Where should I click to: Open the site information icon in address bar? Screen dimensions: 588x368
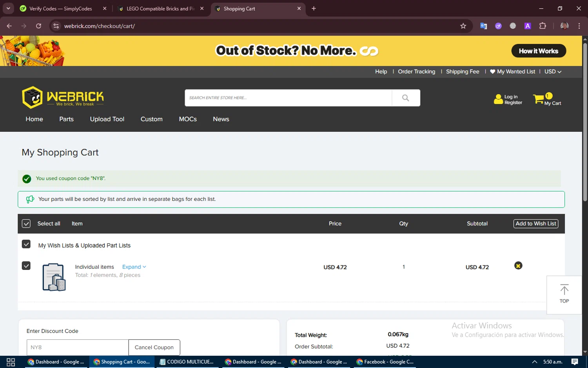click(56, 26)
